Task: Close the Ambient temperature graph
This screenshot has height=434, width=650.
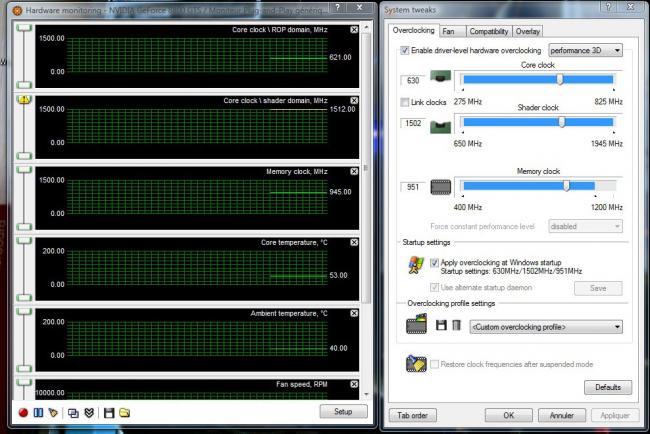Action: click(354, 313)
